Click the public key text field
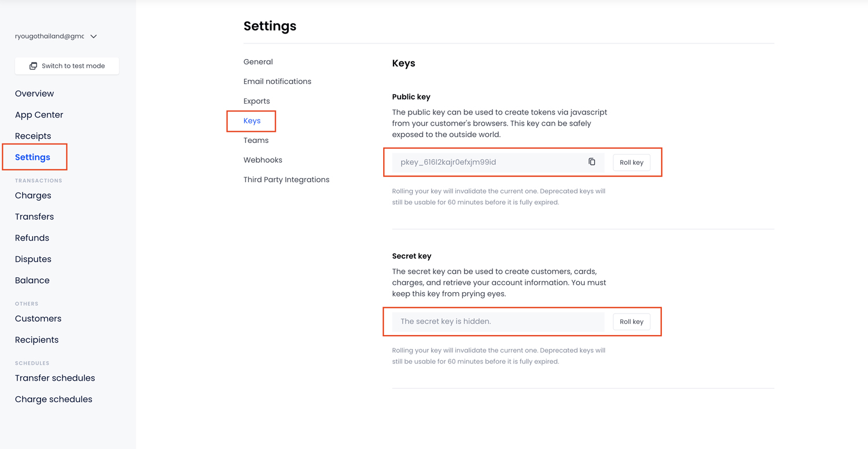Screen dimensions: 868x449 [x=486, y=163]
